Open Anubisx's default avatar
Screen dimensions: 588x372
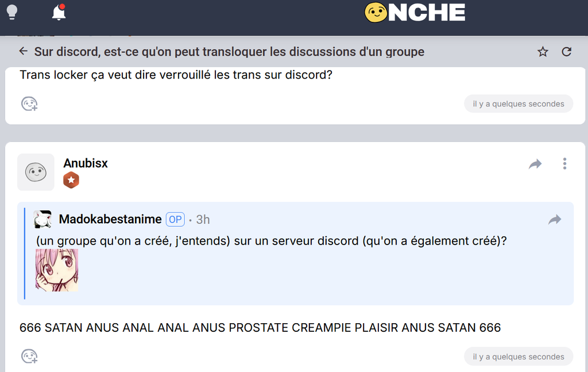pos(36,172)
